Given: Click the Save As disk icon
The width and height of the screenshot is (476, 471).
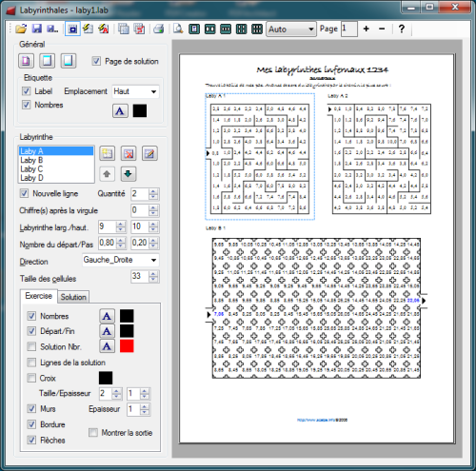Looking at the screenshot, I should pos(52,29).
